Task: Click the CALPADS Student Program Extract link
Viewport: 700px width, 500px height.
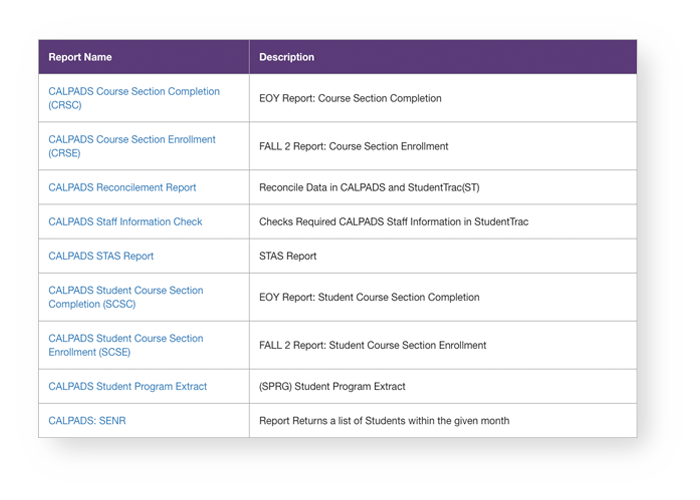Action: tap(127, 386)
